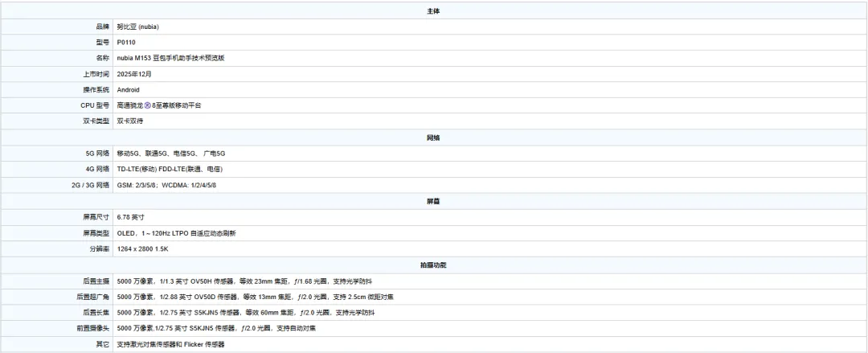Screen dimensions: 868x353
Task: Click the release date 2025年12月
Action: [134, 74]
